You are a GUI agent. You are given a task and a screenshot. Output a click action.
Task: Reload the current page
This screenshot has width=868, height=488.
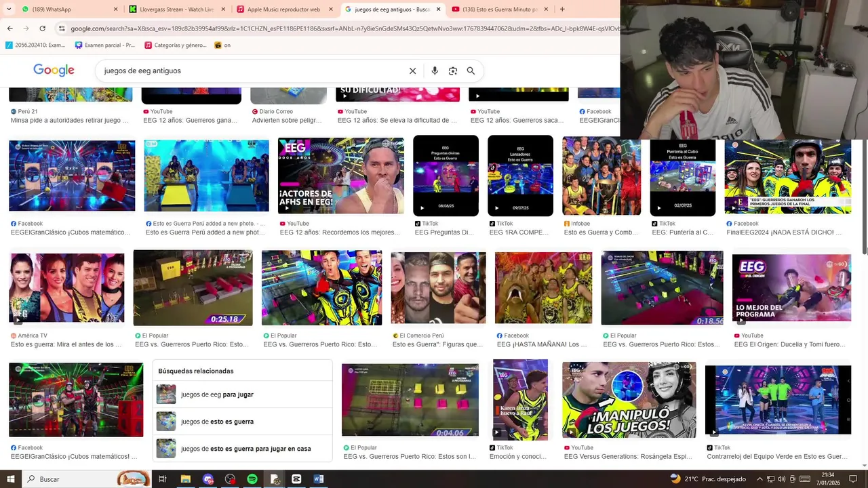pos(42,28)
